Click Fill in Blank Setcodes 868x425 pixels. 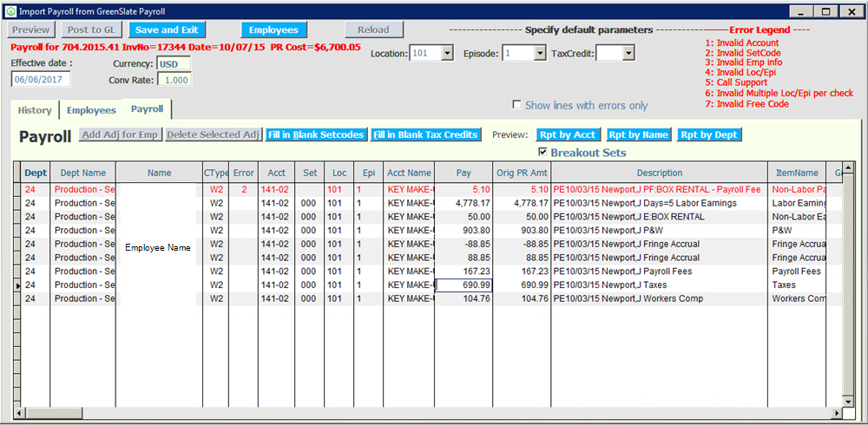click(x=316, y=134)
